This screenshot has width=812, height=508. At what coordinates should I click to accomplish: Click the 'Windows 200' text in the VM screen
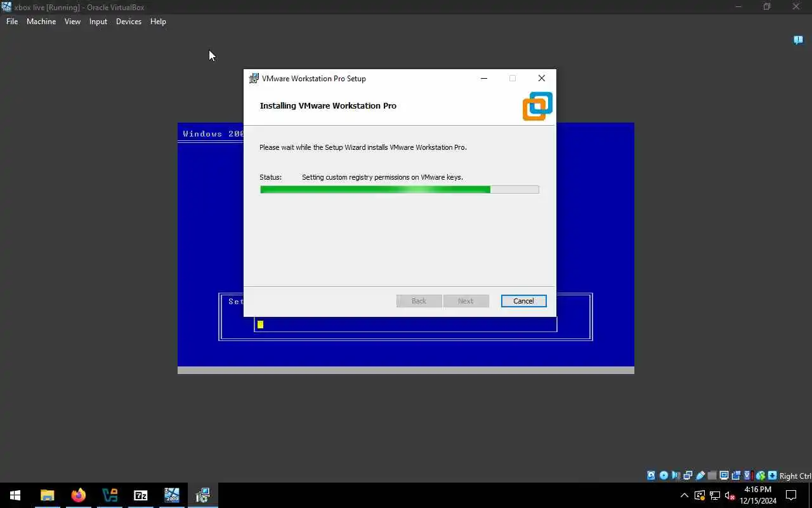pyautogui.click(x=213, y=133)
